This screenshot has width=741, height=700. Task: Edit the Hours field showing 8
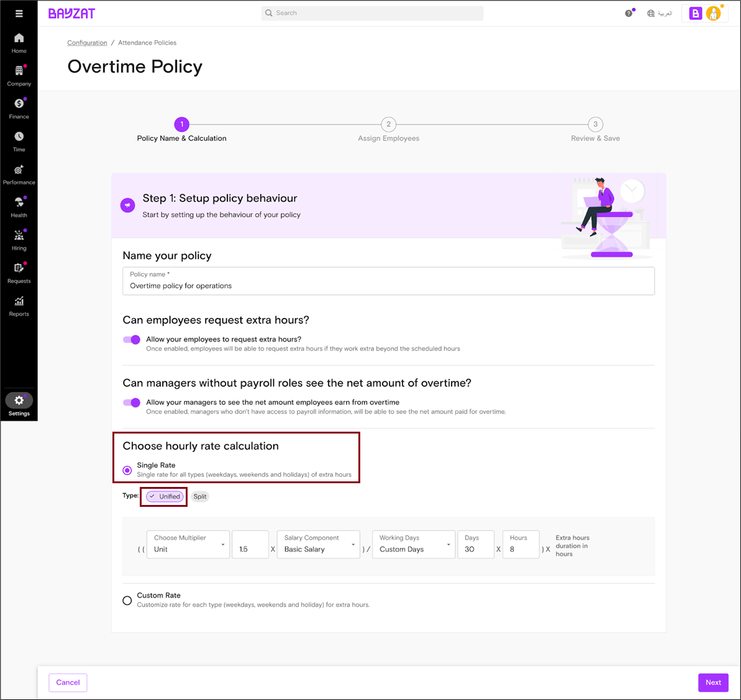point(521,545)
